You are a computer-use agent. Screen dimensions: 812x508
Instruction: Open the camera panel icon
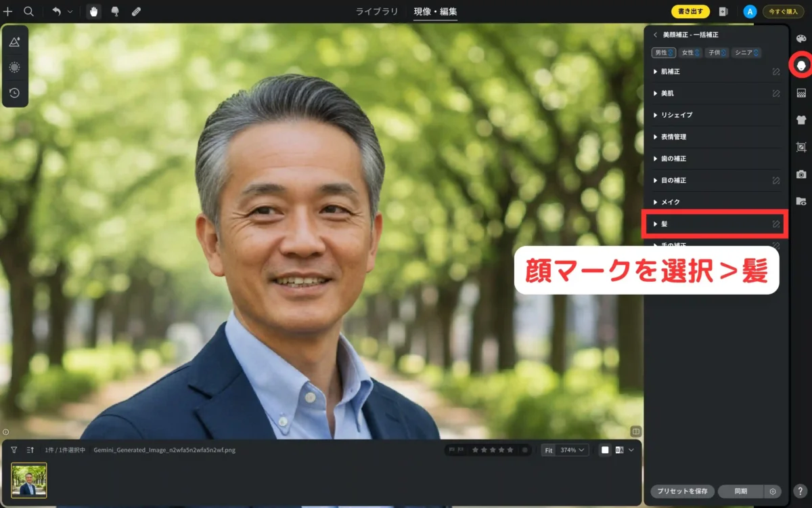(801, 174)
